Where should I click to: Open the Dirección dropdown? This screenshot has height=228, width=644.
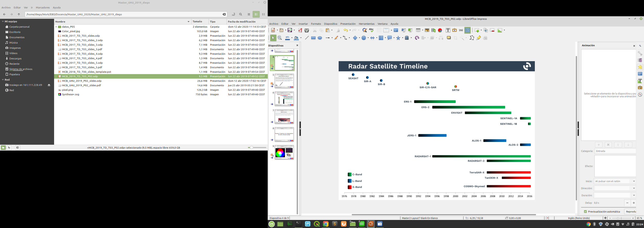[x=615, y=188]
